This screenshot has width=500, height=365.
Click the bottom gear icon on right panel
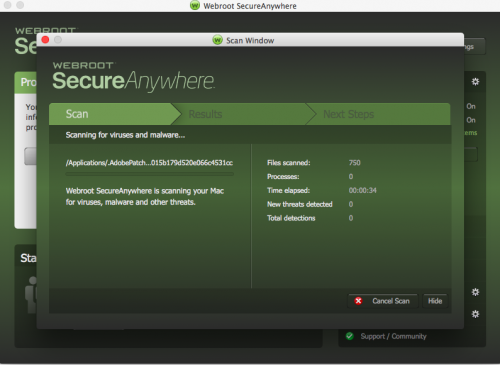tap(475, 314)
